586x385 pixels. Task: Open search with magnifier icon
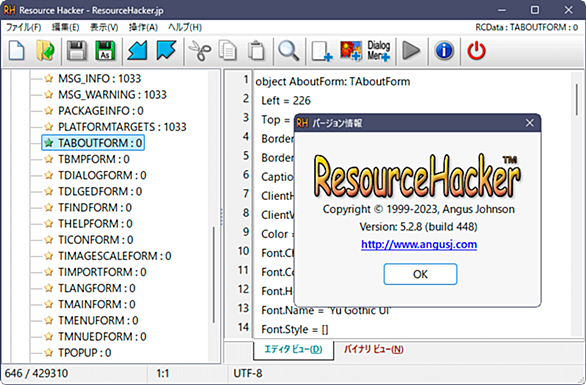288,50
